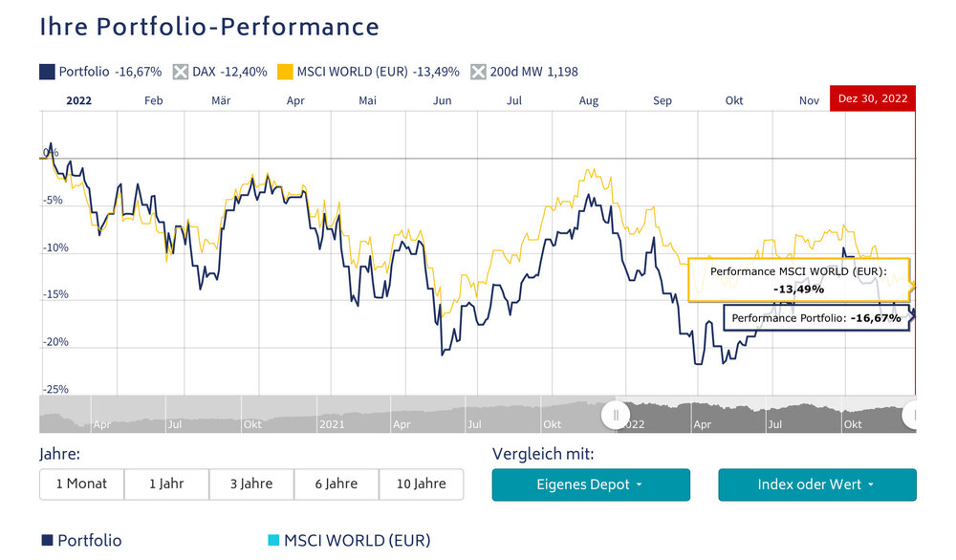This screenshot has width=956, height=560.
Task: Switch to 10 Jahre view
Action: click(421, 484)
